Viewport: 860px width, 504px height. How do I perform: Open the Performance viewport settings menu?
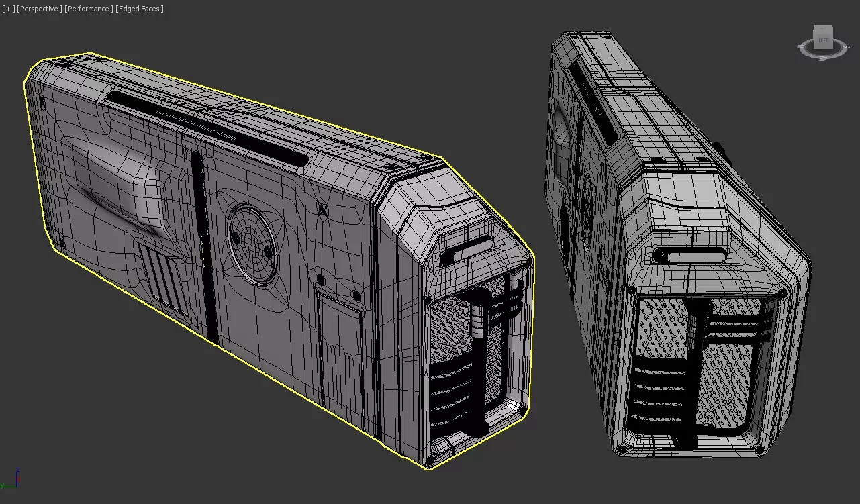(89, 9)
